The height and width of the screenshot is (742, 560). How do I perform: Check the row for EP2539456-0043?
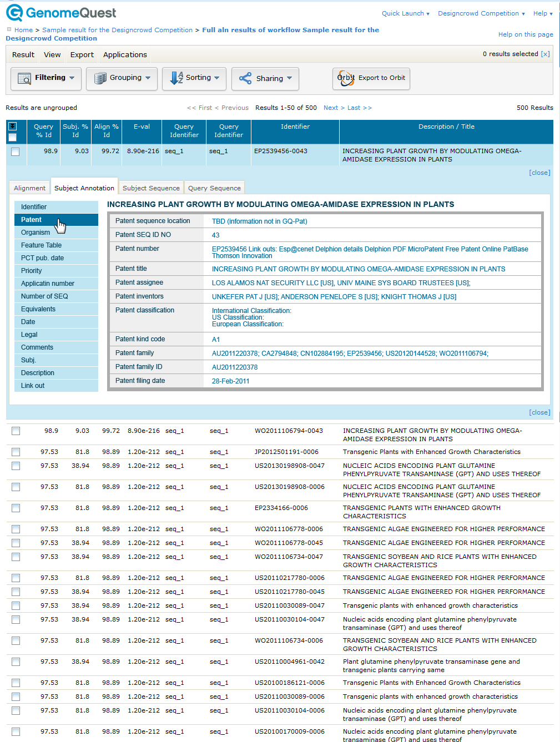click(16, 152)
